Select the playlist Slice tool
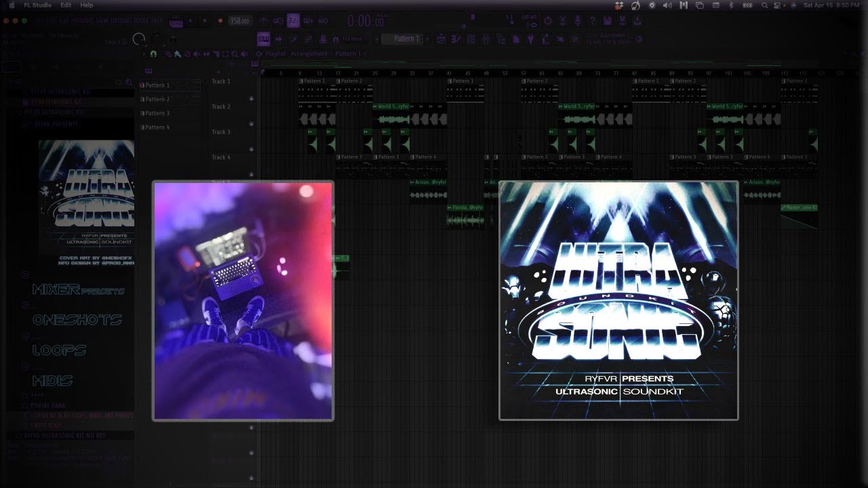 (216, 54)
